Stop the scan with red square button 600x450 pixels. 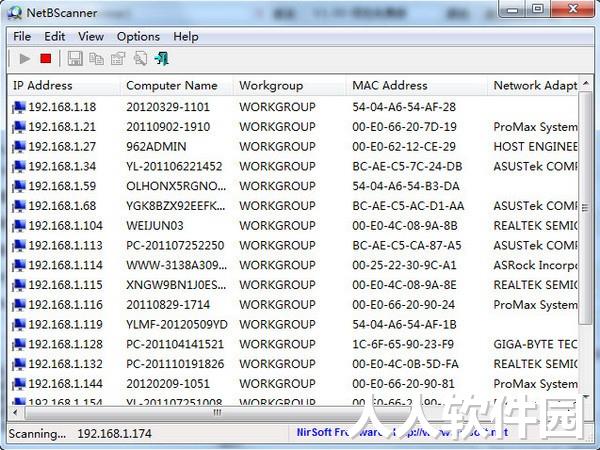[x=46, y=59]
